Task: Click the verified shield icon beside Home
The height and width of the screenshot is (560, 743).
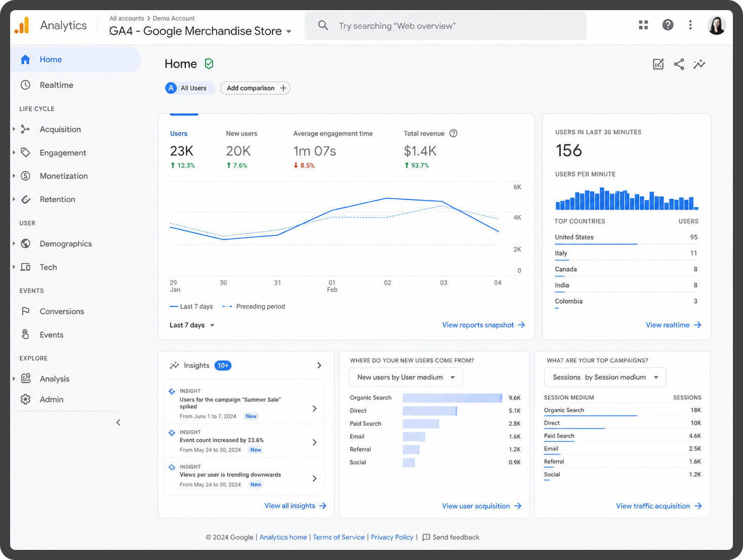Action: tap(209, 64)
